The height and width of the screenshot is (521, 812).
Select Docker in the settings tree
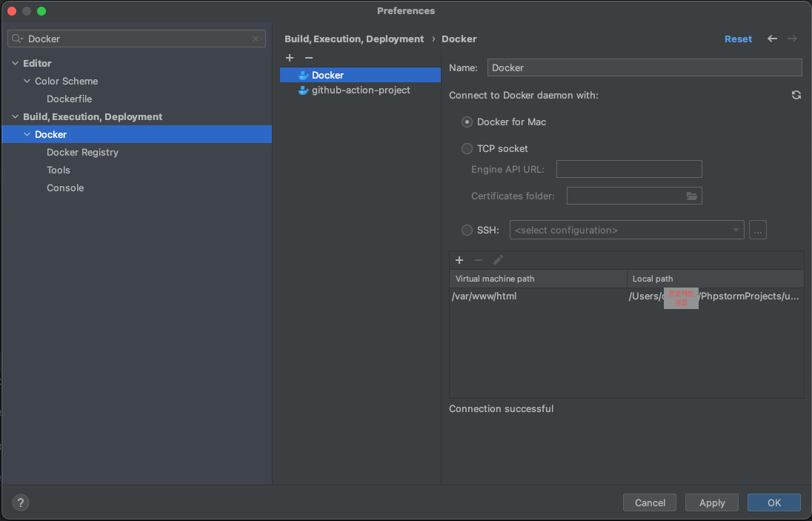tap(137, 135)
